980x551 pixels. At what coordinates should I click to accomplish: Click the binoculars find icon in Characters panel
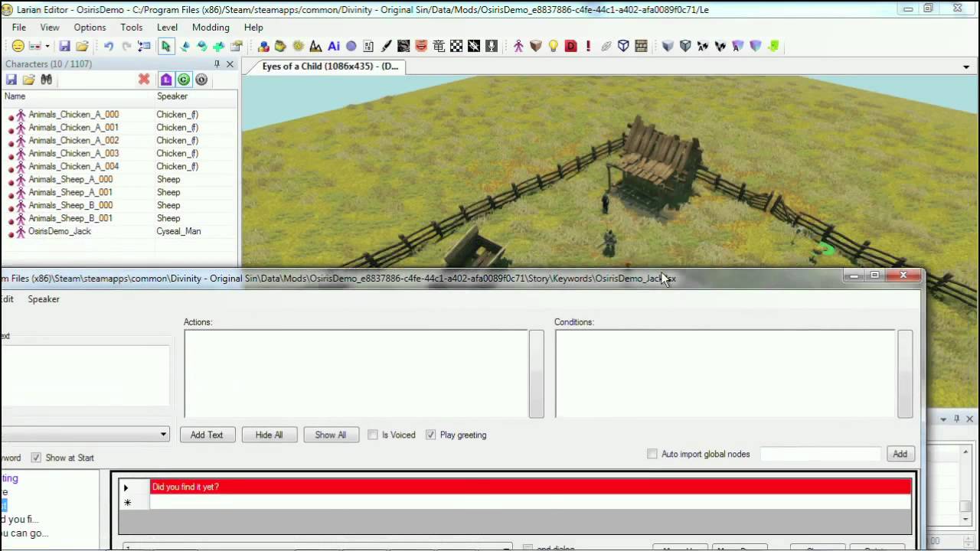pyautogui.click(x=47, y=80)
